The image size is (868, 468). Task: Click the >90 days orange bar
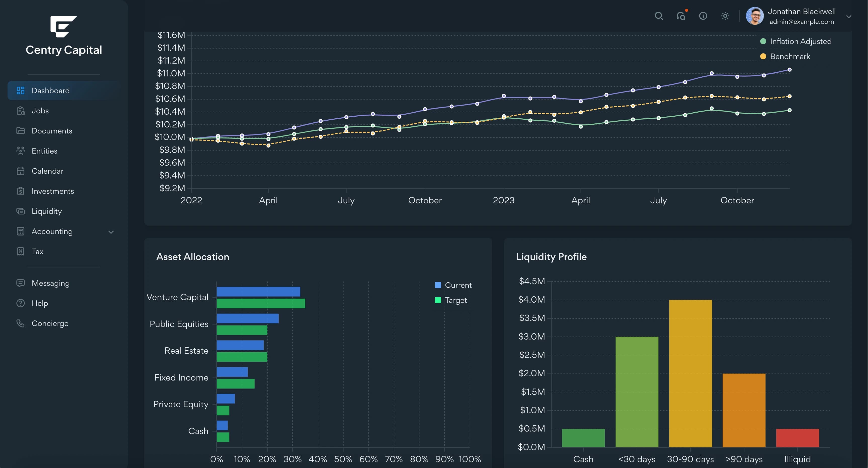coord(744,410)
